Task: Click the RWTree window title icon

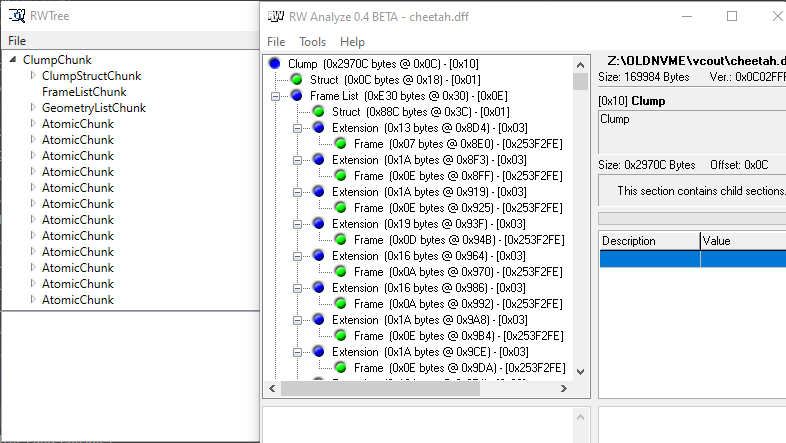Action: (x=16, y=16)
